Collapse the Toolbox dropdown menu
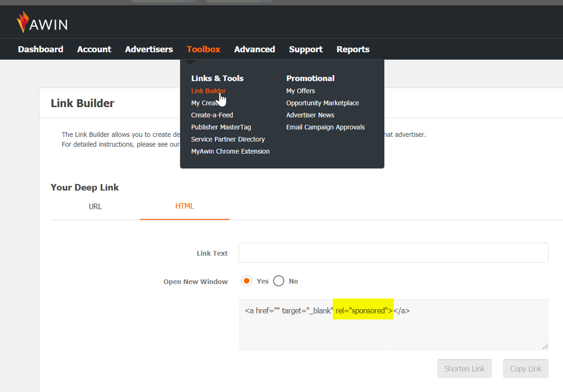 tap(203, 49)
